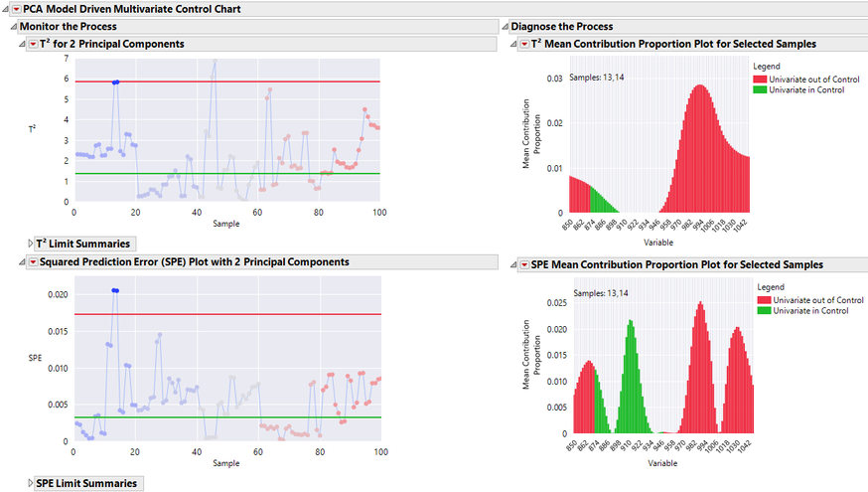Collapse the SPE Mean Contribution Proportion Plot
The image size is (868, 492).
pos(513,264)
